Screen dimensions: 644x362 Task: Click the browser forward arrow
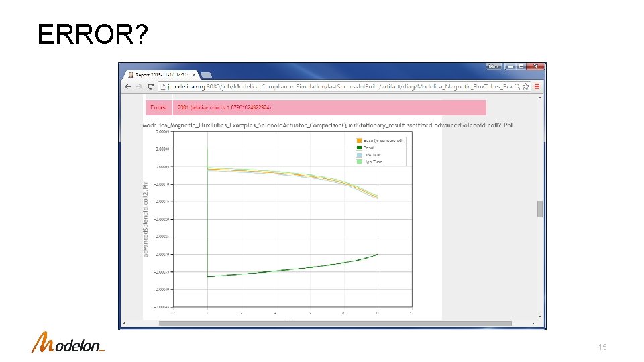coord(139,86)
